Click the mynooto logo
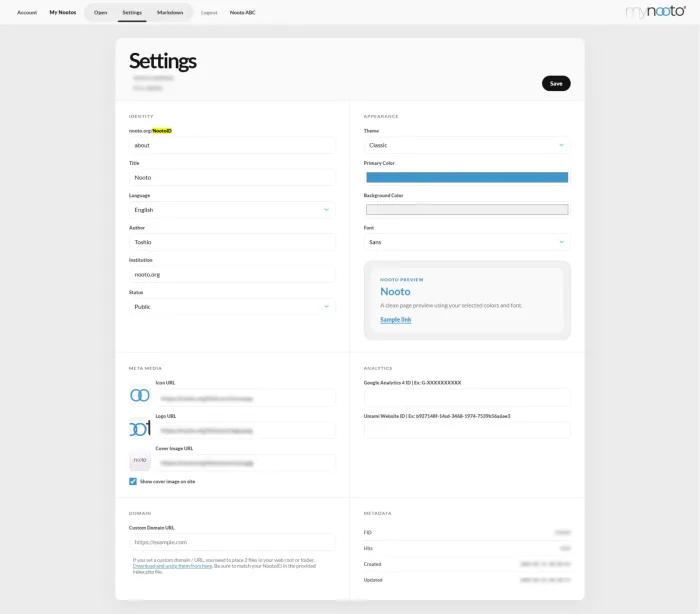Screen dimensions: 700x614 coord(655,12)
